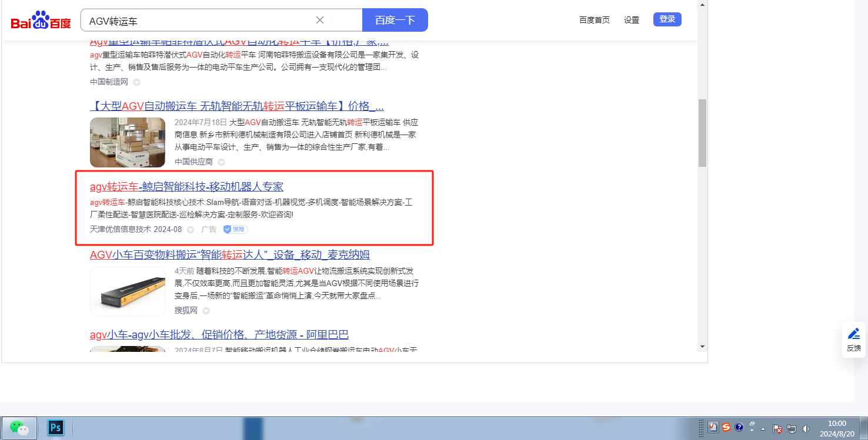Open WeChat from the taskbar

[x=19, y=428]
